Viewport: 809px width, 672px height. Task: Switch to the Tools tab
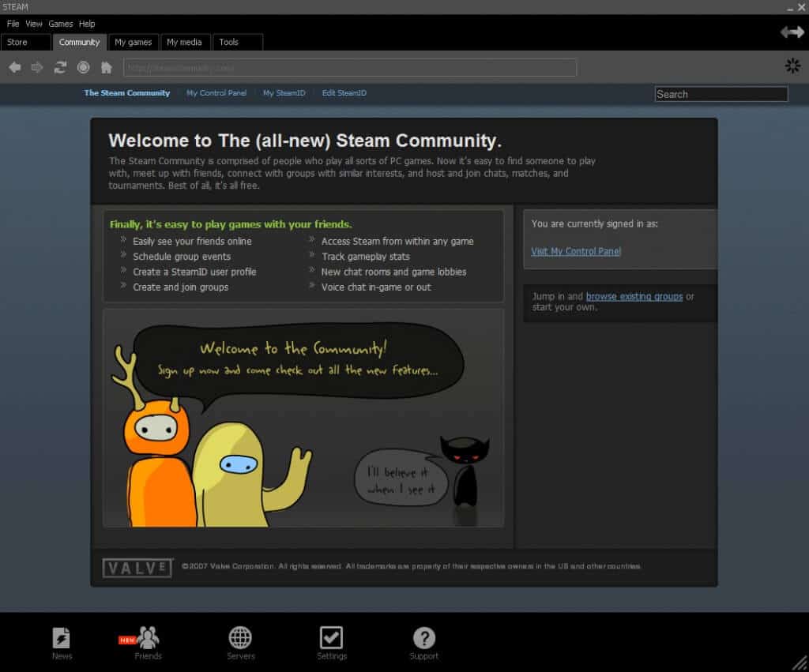tap(238, 43)
